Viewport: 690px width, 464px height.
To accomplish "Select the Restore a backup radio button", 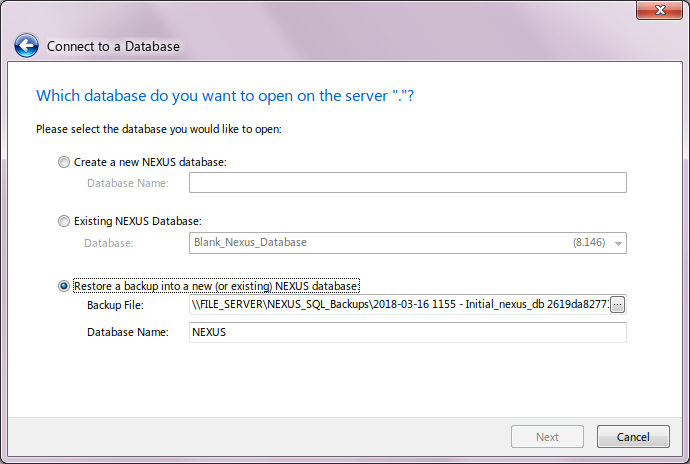I will point(65,286).
